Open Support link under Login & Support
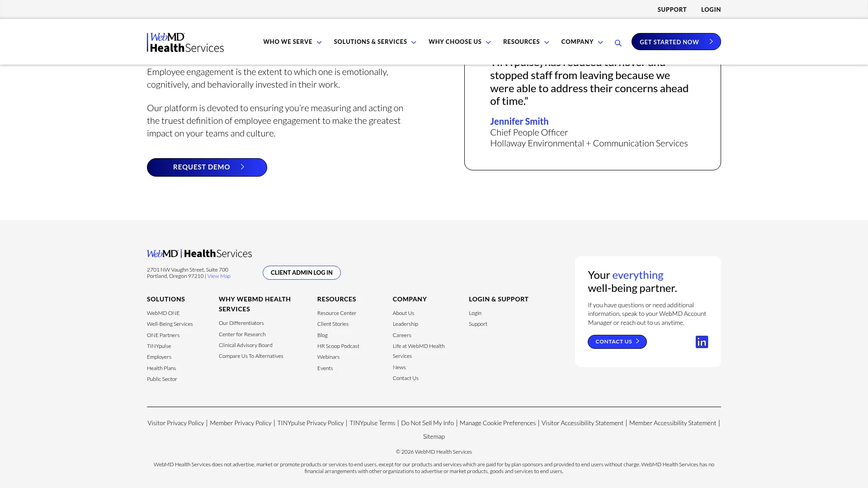This screenshot has height=488, width=868. [478, 324]
